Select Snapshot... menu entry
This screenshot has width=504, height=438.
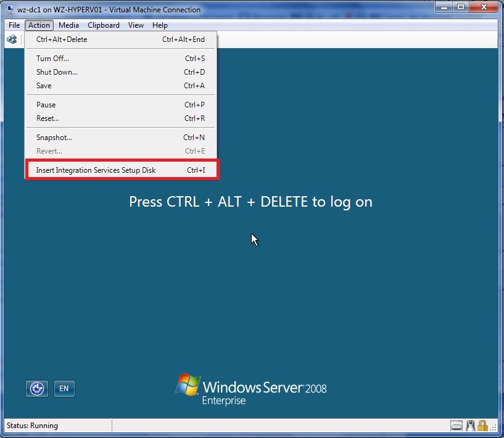(121, 138)
